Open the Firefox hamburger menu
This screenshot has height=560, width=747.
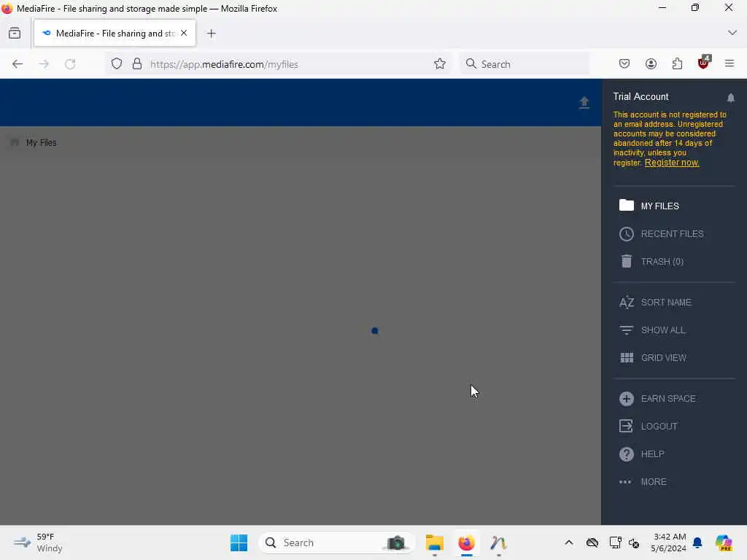[x=729, y=63]
